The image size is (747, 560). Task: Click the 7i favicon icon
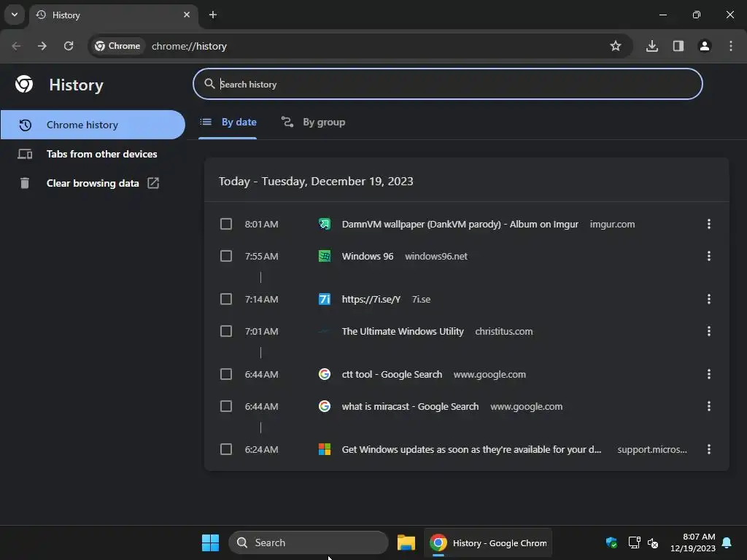325,299
